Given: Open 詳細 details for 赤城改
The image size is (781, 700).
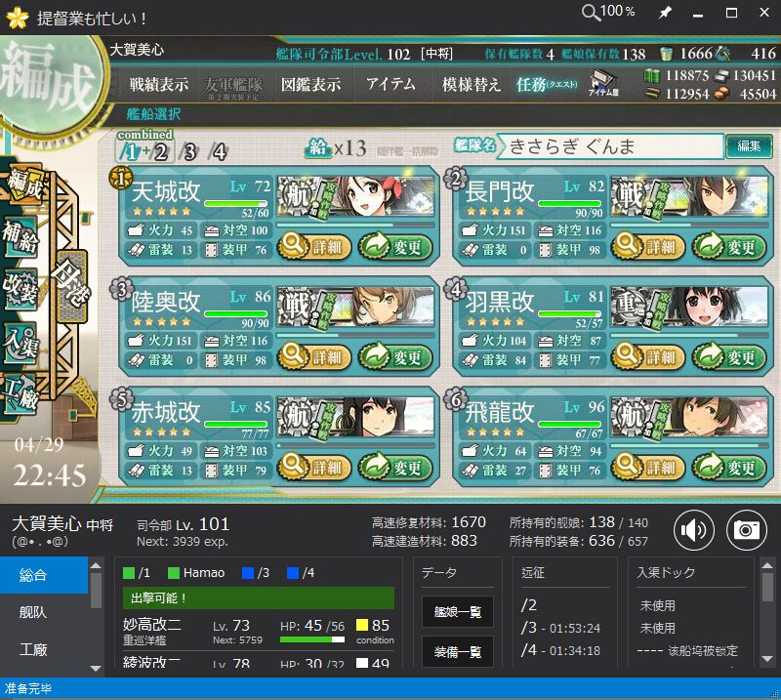Looking at the screenshot, I should click(313, 468).
